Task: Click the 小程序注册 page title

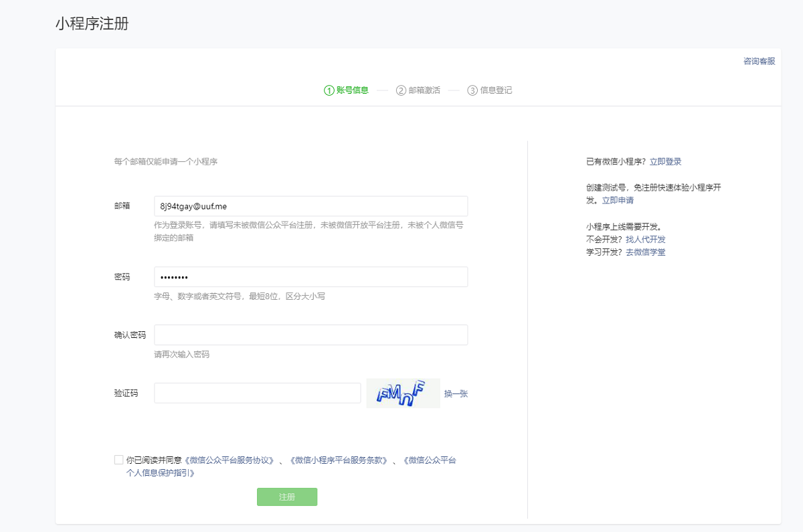Action: pos(90,23)
